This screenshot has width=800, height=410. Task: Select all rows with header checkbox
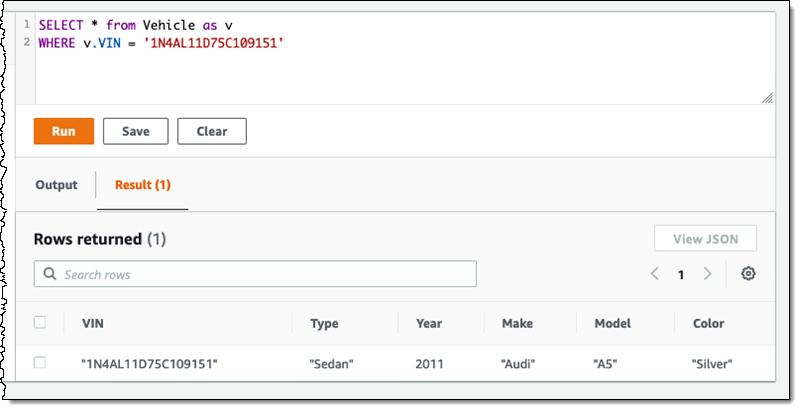(40, 322)
